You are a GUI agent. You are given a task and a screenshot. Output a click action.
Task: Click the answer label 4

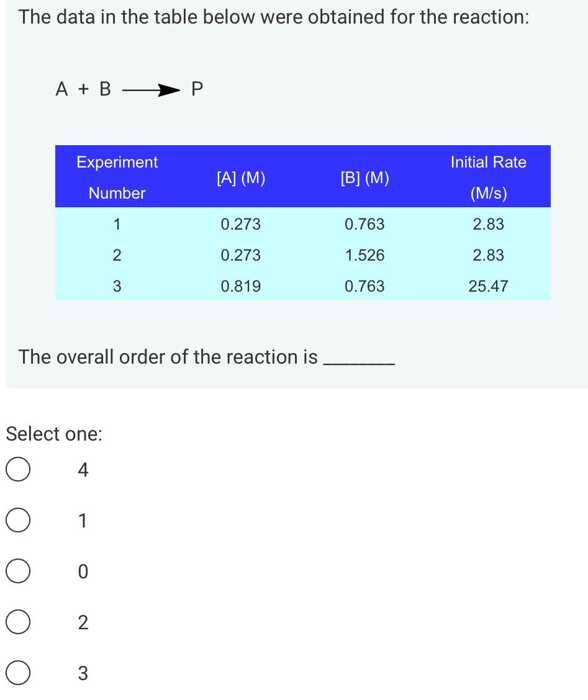point(83,470)
